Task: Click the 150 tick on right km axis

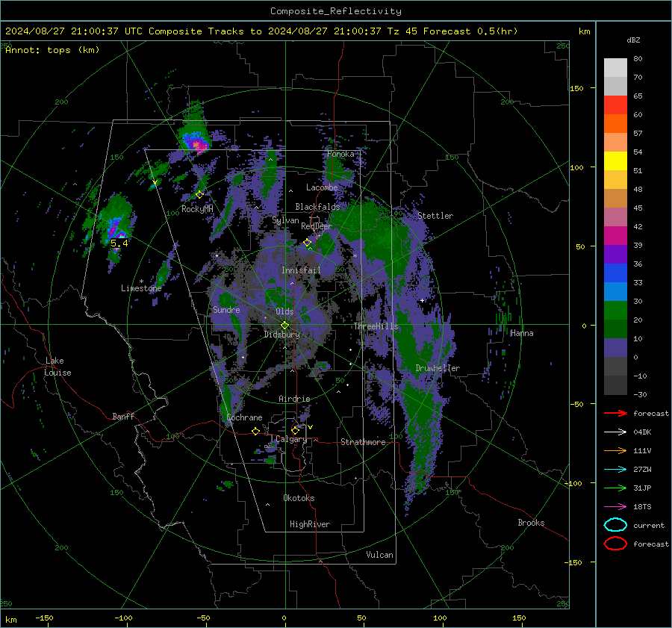Action: pos(576,88)
